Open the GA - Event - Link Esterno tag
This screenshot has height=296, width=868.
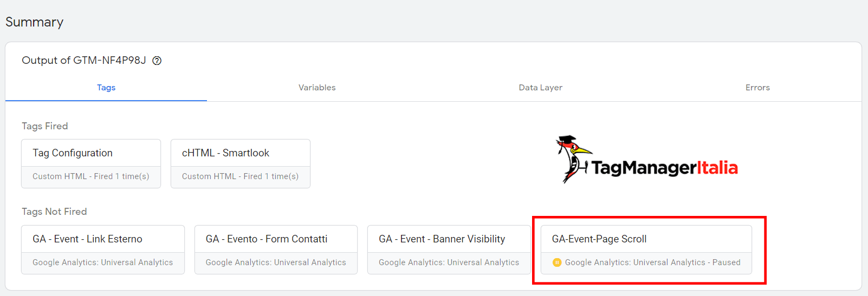(103, 250)
